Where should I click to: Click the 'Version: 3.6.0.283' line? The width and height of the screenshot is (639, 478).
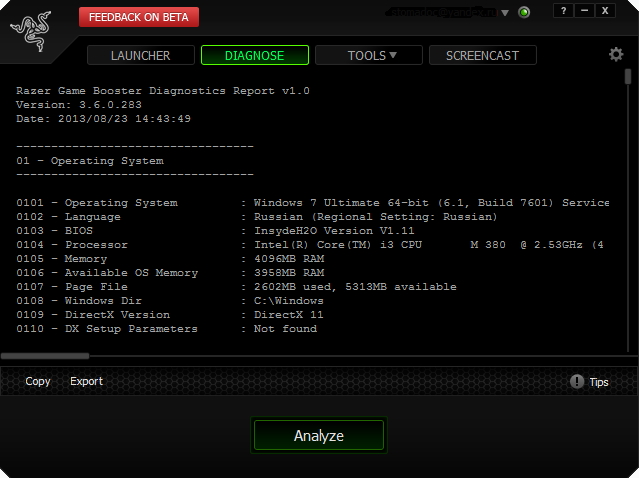tap(79, 105)
